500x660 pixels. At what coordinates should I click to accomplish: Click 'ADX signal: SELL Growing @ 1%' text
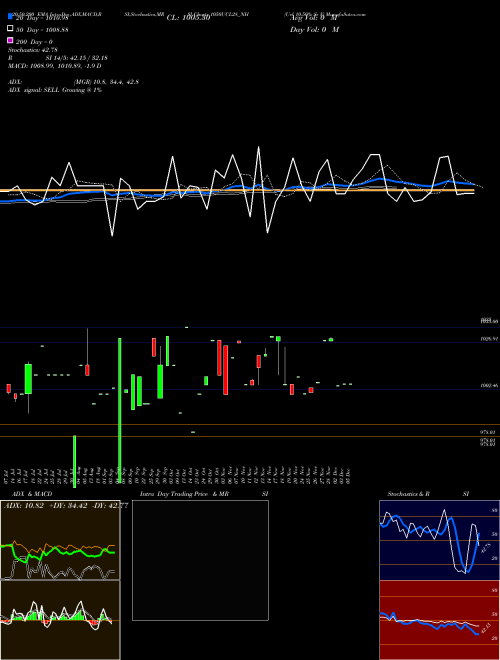(x=55, y=90)
